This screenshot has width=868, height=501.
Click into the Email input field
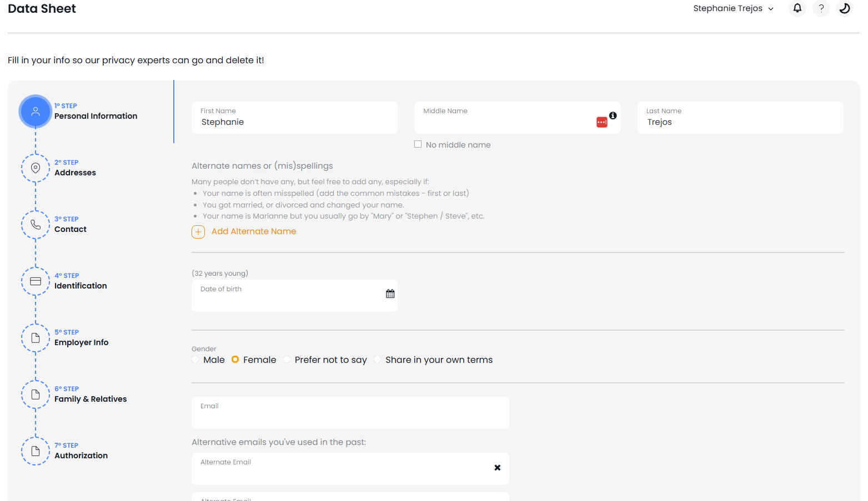coord(350,413)
